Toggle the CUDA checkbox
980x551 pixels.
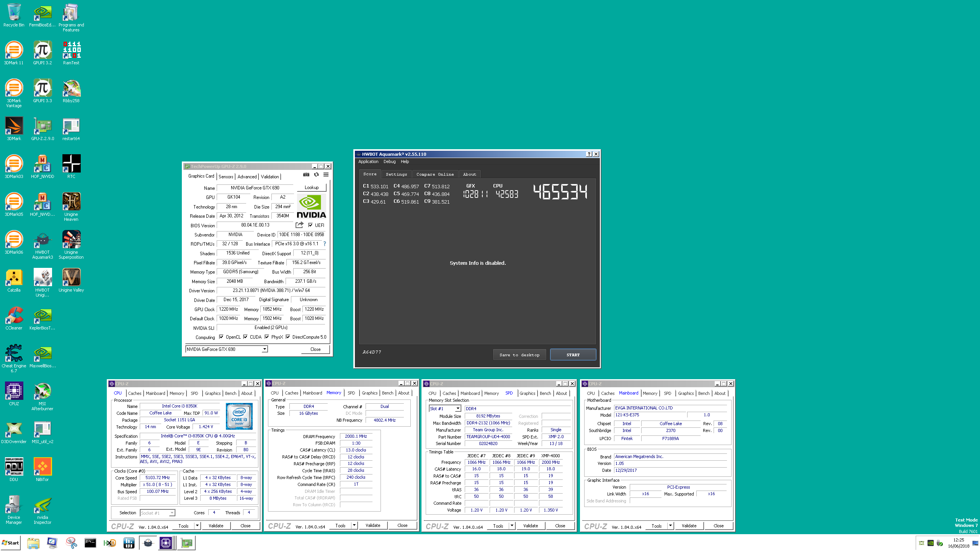245,337
